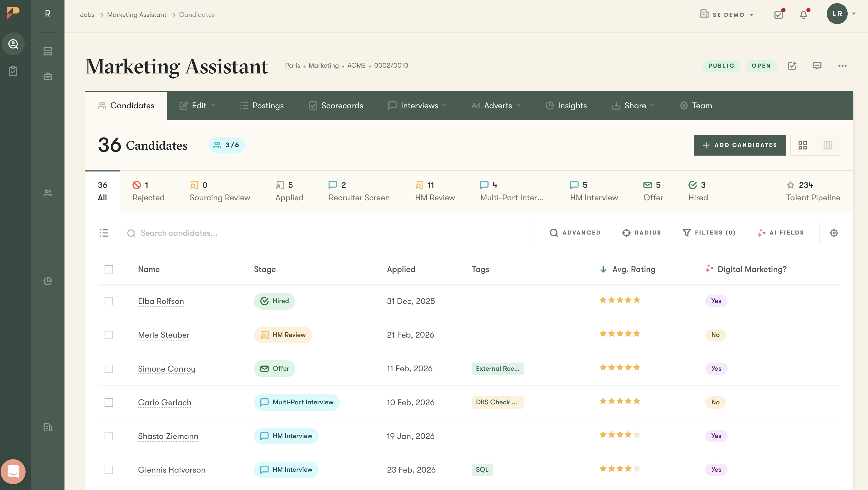868x490 pixels.
Task: Click the R workspace letter in sidebar
Action: tap(48, 13)
